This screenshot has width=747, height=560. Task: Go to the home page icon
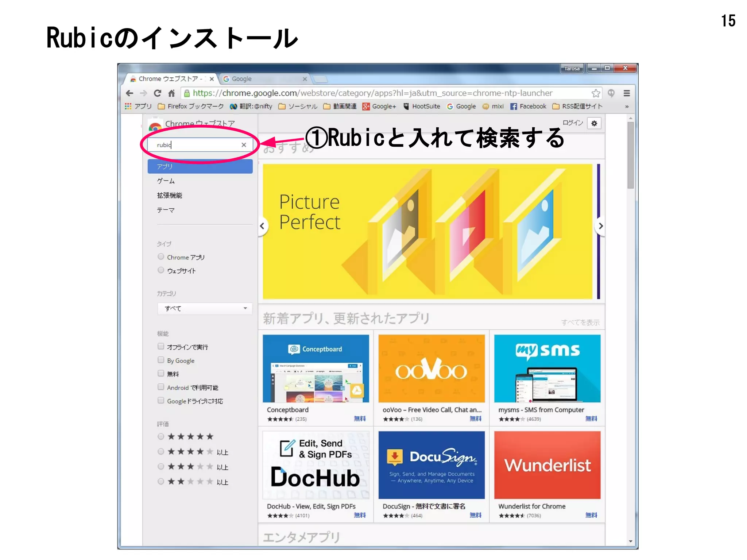click(x=171, y=93)
